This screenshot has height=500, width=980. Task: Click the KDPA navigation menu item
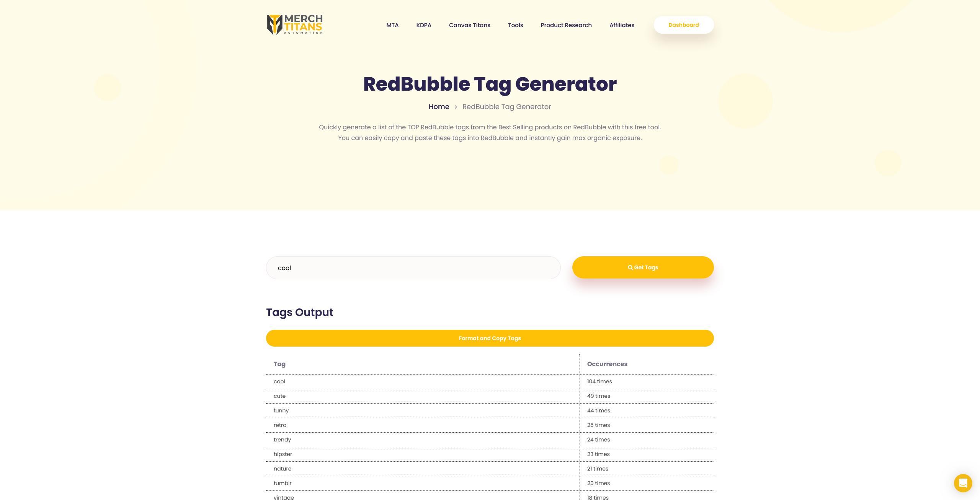pos(424,25)
